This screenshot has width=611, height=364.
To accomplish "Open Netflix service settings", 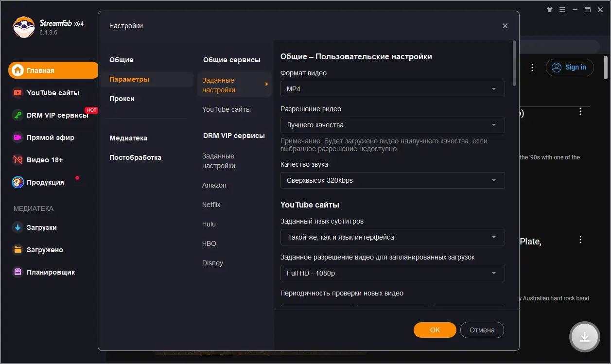I will [211, 205].
